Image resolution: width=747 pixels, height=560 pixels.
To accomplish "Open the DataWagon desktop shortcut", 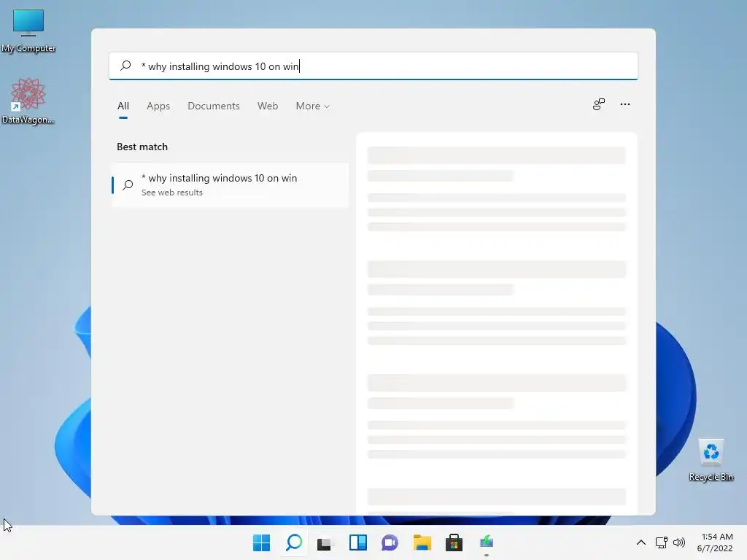I will pyautogui.click(x=28, y=101).
